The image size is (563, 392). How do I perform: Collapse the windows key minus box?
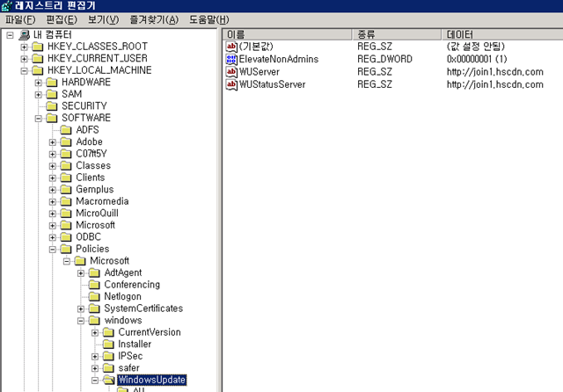coord(81,321)
